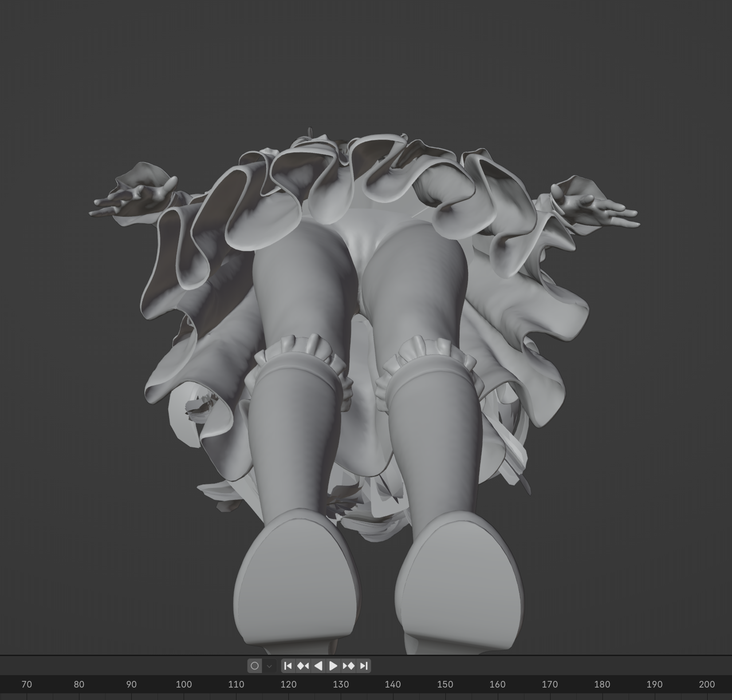Set timeline to frame 70

click(27, 684)
